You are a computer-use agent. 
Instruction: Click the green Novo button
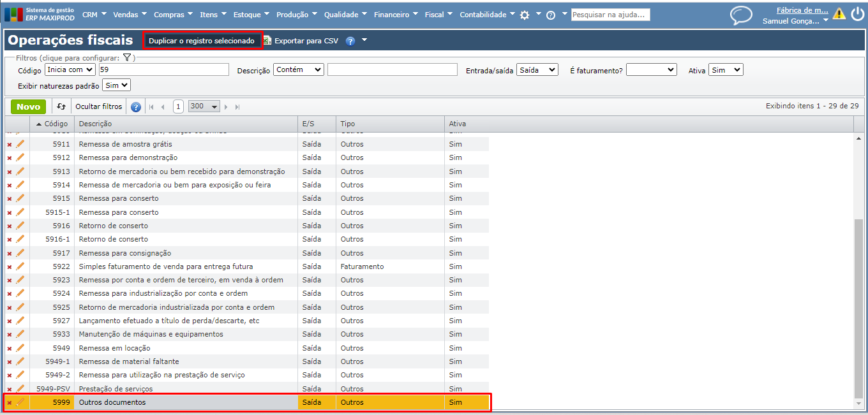(28, 106)
